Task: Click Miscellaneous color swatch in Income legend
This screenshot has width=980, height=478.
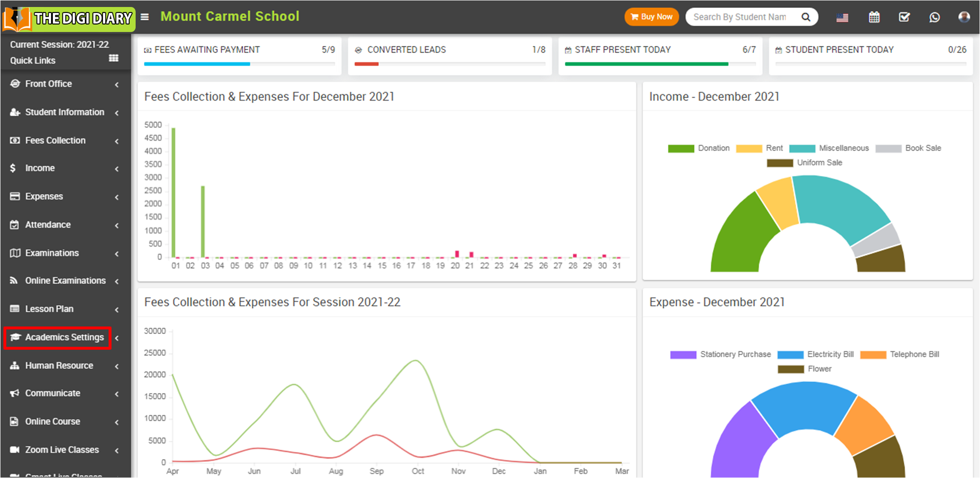Action: click(x=802, y=149)
